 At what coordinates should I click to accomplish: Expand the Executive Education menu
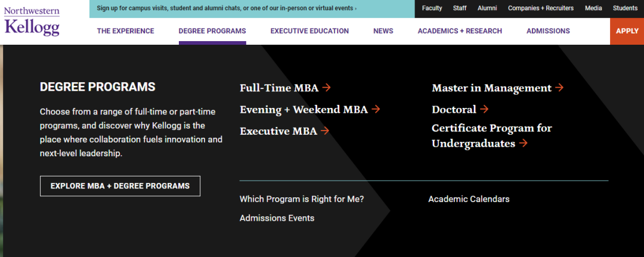point(309,31)
